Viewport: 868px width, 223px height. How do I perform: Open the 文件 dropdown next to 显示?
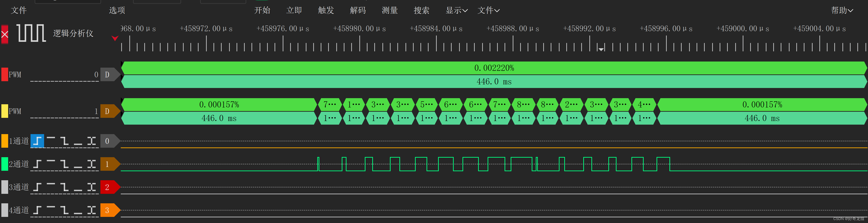click(x=488, y=10)
